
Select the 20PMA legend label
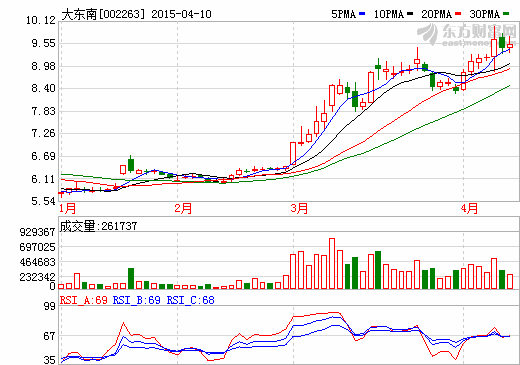tap(436, 14)
